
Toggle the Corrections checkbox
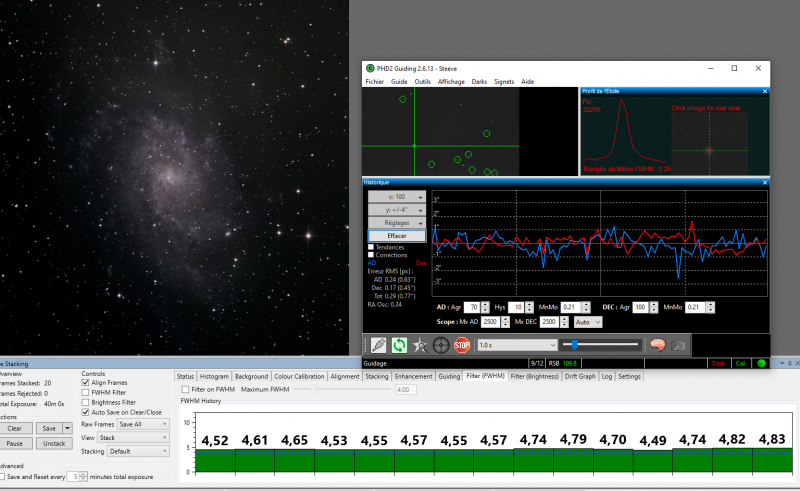click(x=371, y=255)
